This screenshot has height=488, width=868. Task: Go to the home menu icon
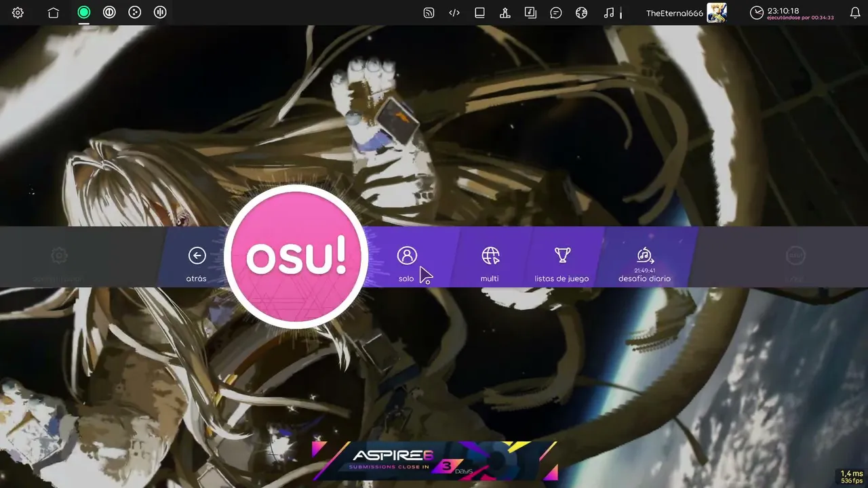tap(54, 12)
